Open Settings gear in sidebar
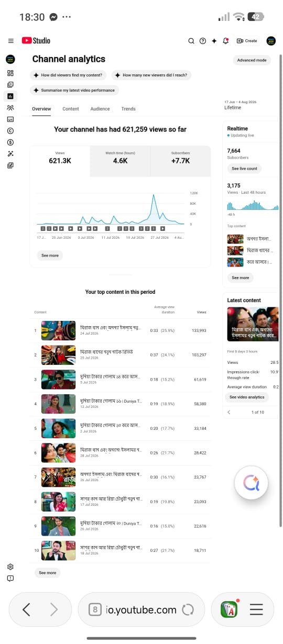 click(10, 567)
